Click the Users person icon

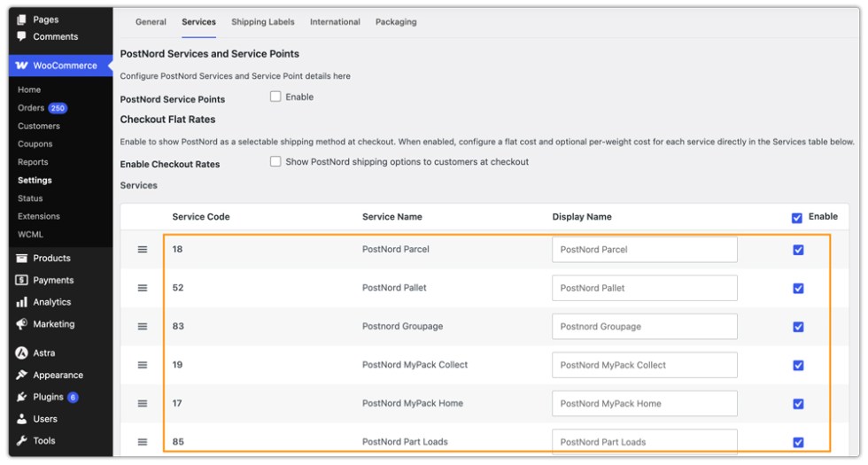click(21, 418)
